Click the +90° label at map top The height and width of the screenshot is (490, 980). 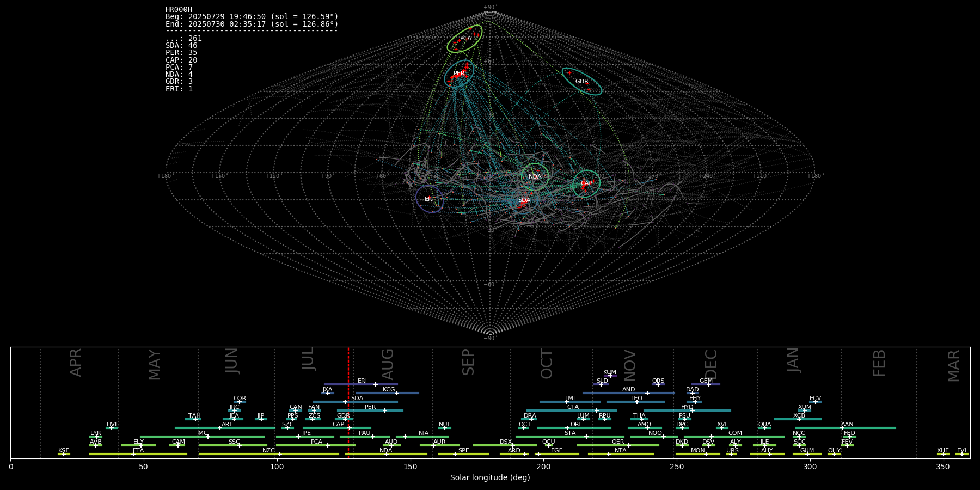[x=490, y=8]
